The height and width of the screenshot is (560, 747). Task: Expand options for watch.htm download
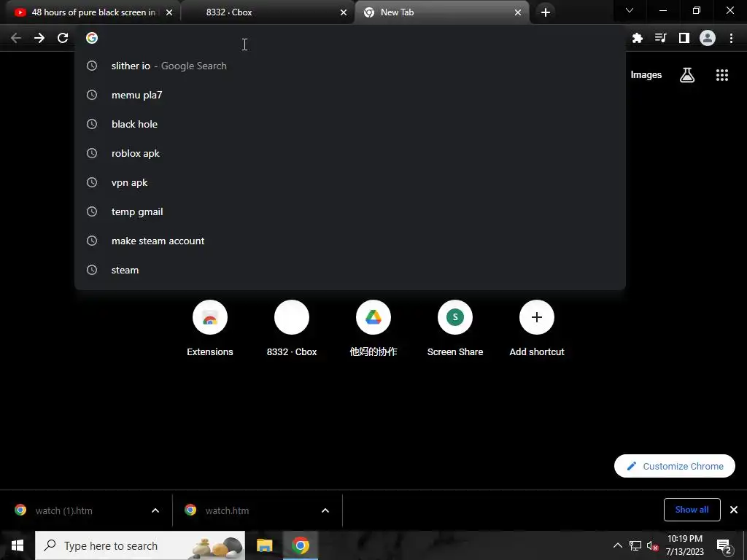pyautogui.click(x=325, y=510)
